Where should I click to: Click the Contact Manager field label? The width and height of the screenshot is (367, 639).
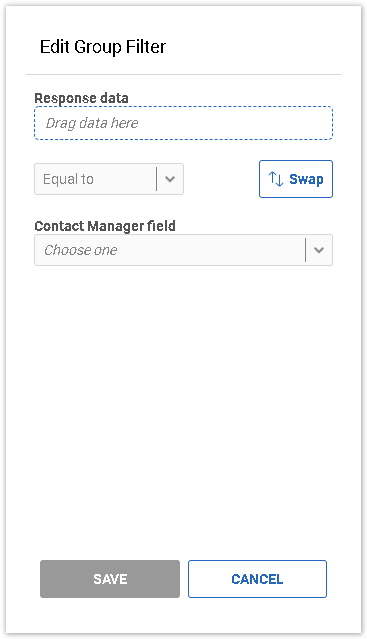105,226
